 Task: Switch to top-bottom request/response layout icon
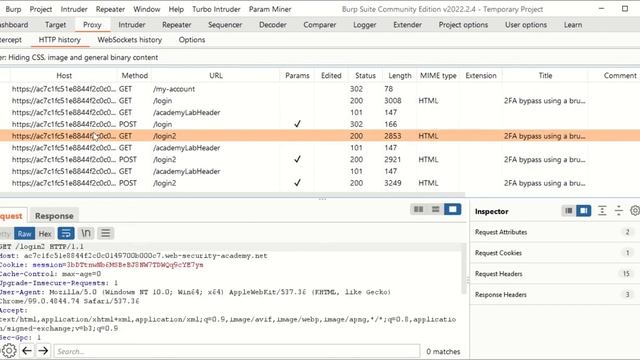pos(436,209)
